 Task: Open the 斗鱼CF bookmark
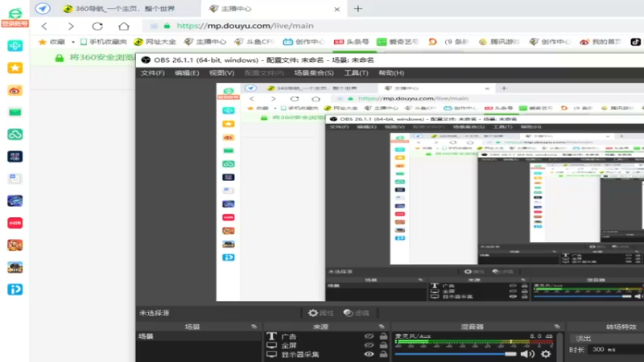click(x=254, y=42)
